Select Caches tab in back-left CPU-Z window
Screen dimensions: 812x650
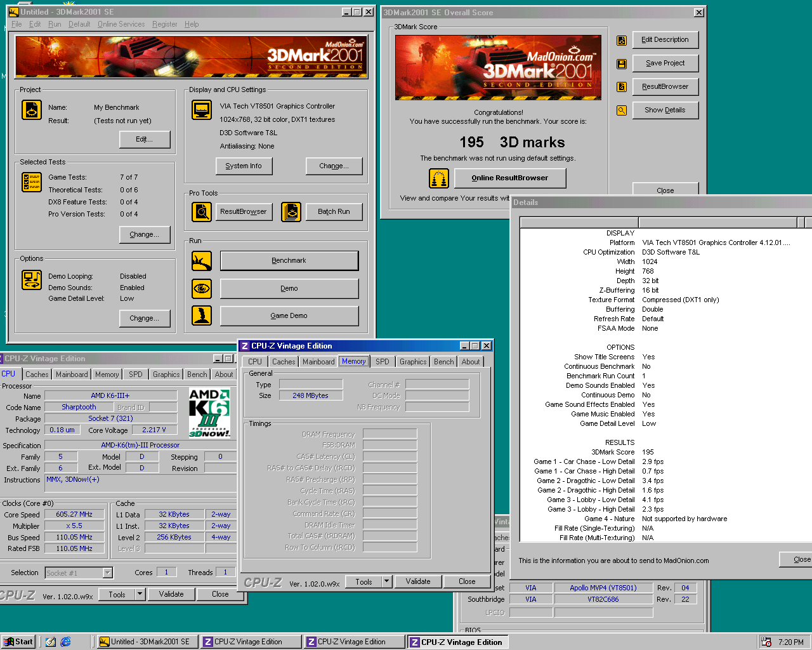(37, 375)
